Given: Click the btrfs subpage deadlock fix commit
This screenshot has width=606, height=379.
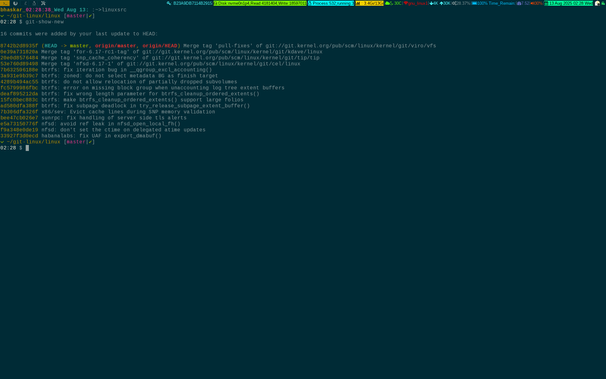Looking at the screenshot, I should click(x=125, y=106).
